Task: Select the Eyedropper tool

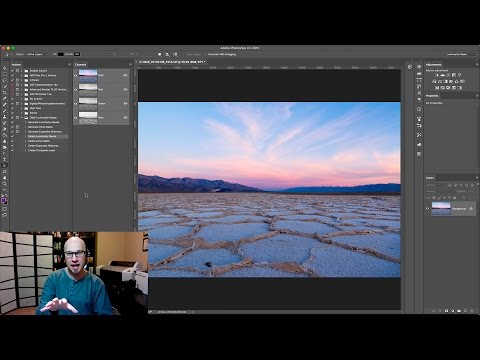Action: tap(5, 99)
